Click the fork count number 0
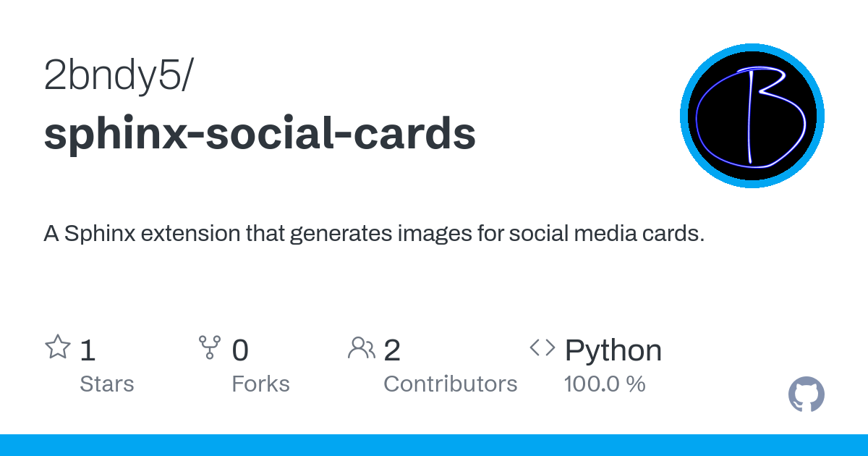The height and width of the screenshot is (456, 868). [240, 350]
